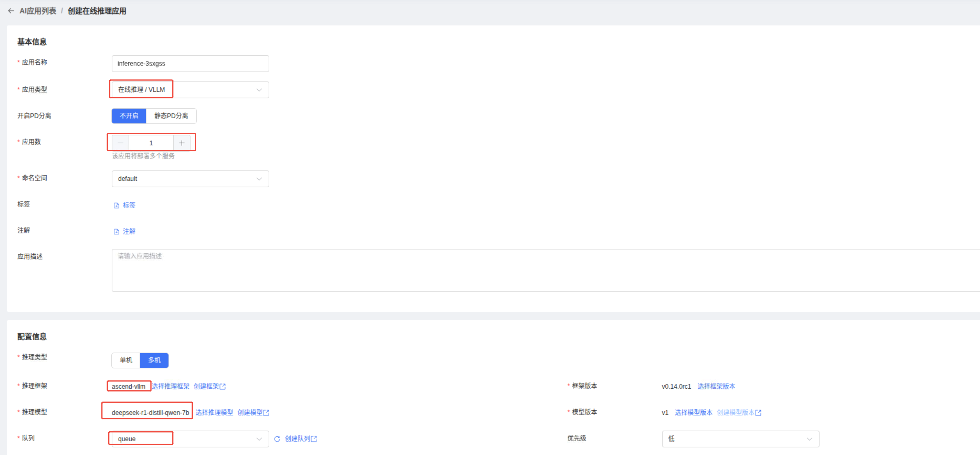Click the 标签 add icon
980x455 pixels.
click(116, 206)
